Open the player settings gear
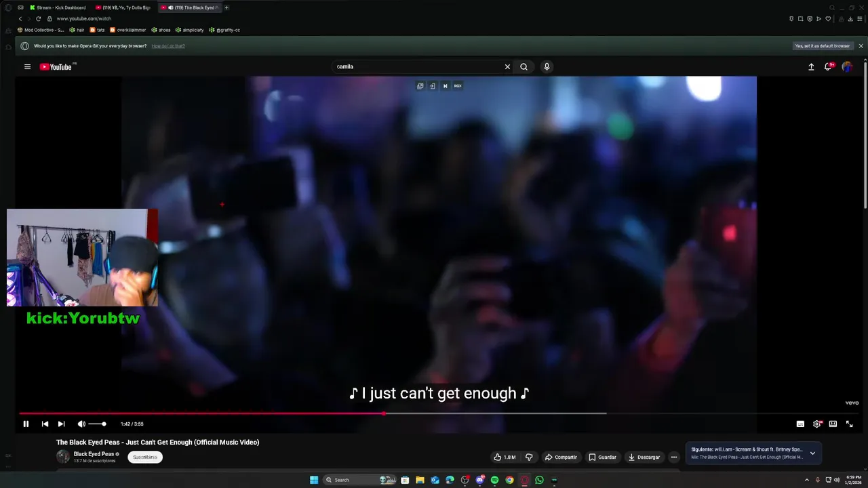Screen dimensions: 868x488 pyautogui.click(x=816, y=424)
